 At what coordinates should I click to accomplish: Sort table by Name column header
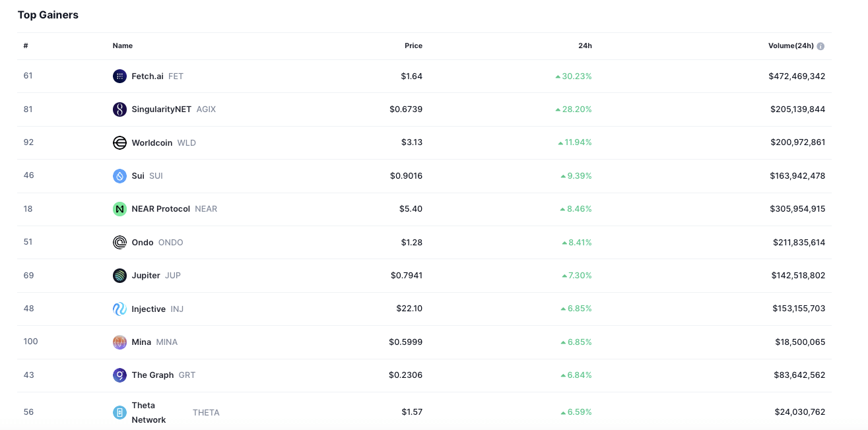(123, 46)
